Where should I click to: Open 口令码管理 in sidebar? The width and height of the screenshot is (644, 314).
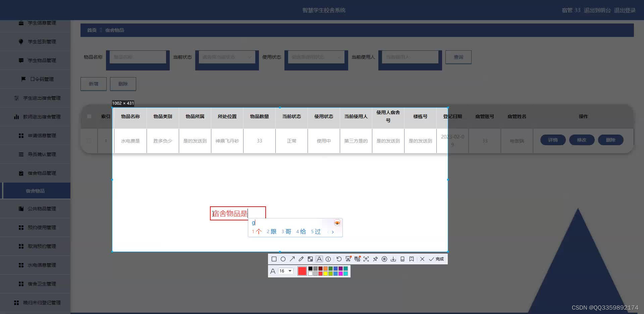pyautogui.click(x=35, y=79)
